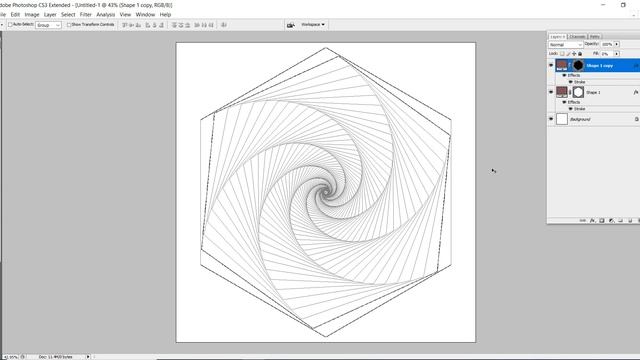Open the Auto-Select Group dropdown
This screenshot has height=360, width=640.
(49, 25)
